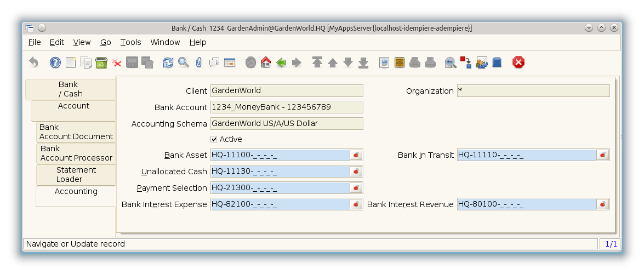
Task: Click the green back arrow icon
Action: click(x=281, y=62)
